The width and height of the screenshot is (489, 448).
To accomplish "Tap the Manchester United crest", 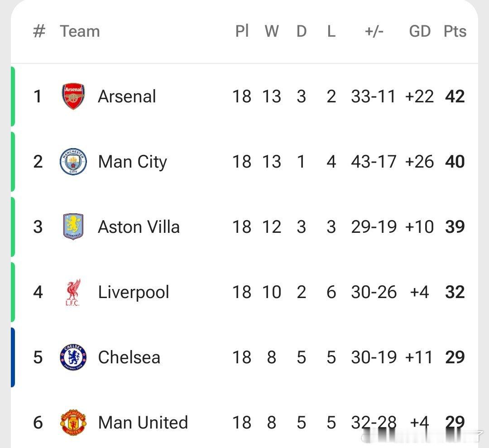I will coord(73,423).
